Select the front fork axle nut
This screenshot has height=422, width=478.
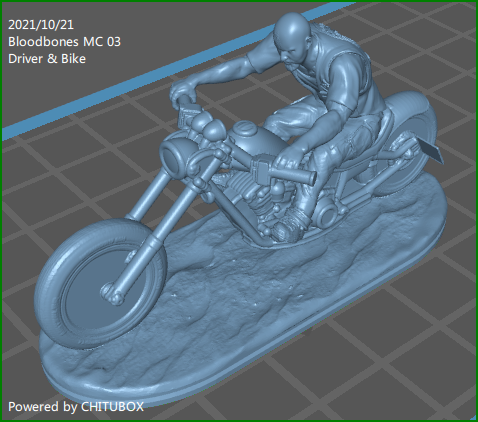pos(112,294)
